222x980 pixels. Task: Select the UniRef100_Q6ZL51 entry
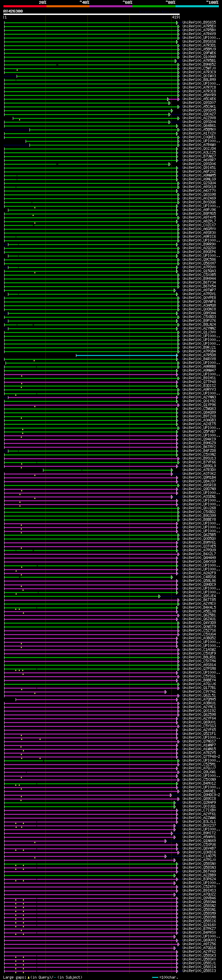(x=199, y=695)
